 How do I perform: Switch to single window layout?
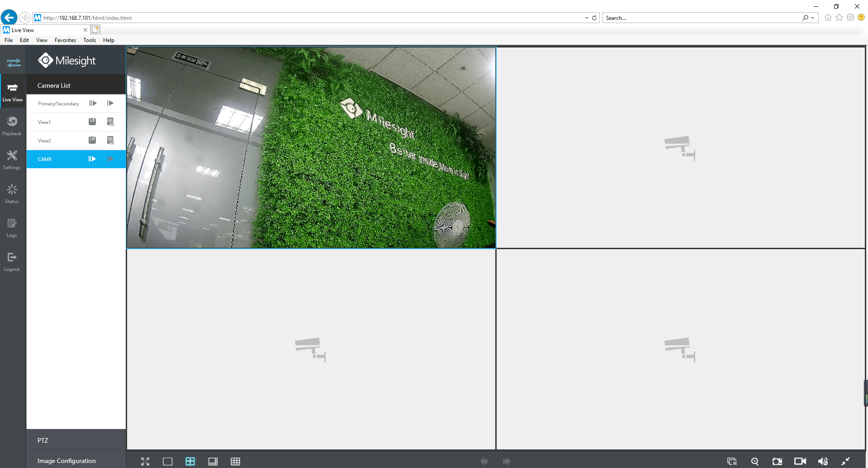(x=168, y=461)
